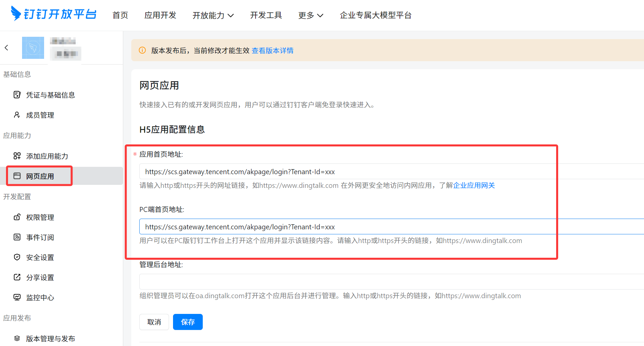This screenshot has width=644, height=346.
Task: Click the 权限管理 lock icon
Action: (17, 217)
